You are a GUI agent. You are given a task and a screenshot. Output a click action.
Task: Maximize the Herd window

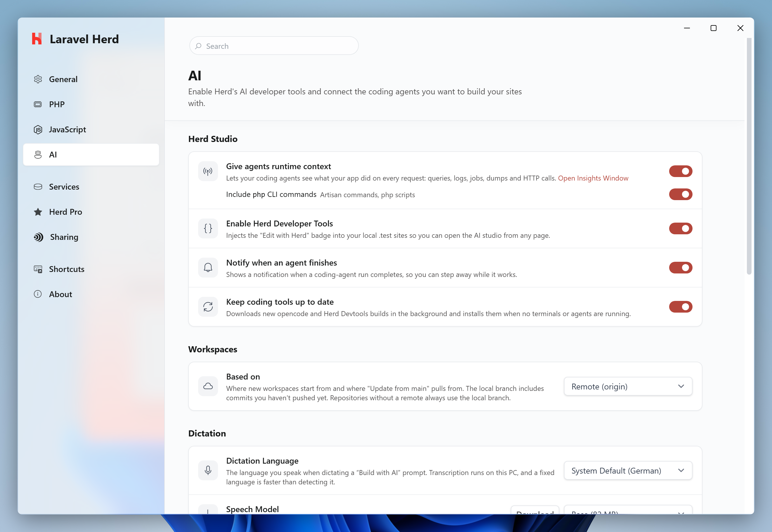coord(713,28)
